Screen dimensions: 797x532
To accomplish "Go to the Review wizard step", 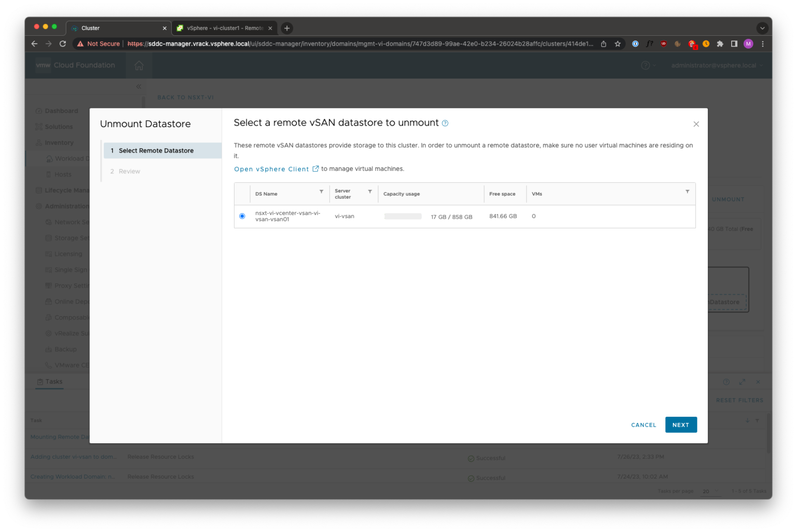I will click(x=130, y=171).
